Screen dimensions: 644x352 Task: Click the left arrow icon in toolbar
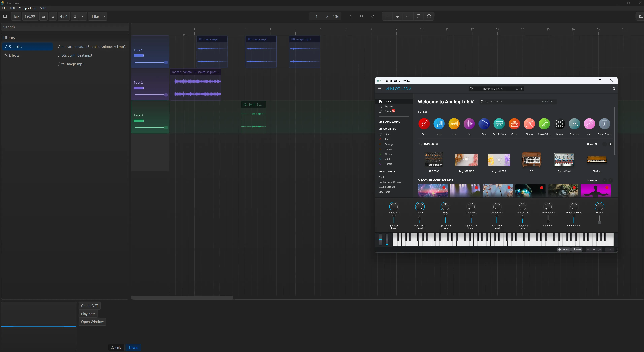coord(408,16)
